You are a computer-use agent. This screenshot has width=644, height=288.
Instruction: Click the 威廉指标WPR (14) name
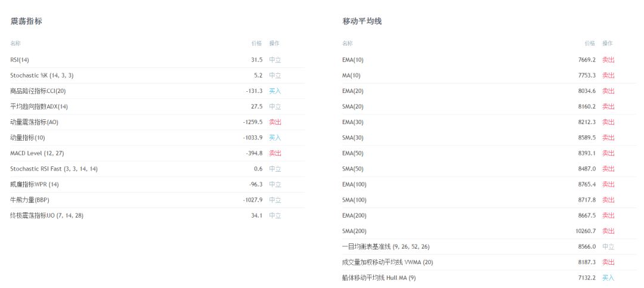point(35,184)
